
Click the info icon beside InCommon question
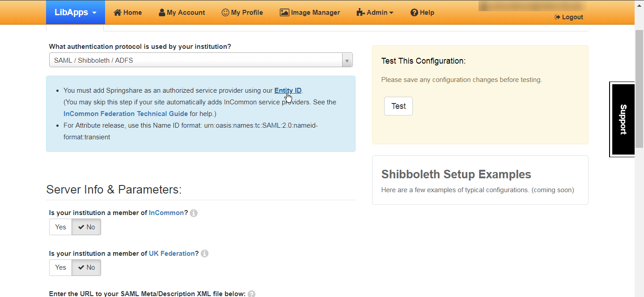[194, 213]
